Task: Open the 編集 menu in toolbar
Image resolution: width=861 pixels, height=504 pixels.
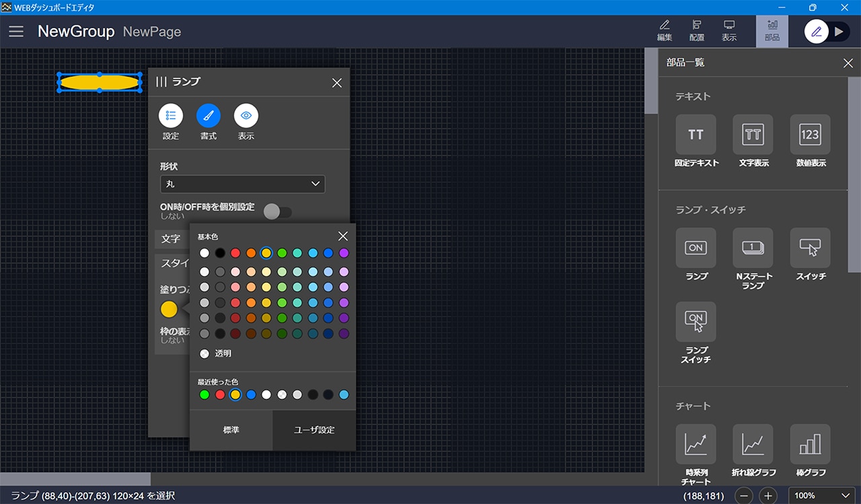Action: [664, 31]
